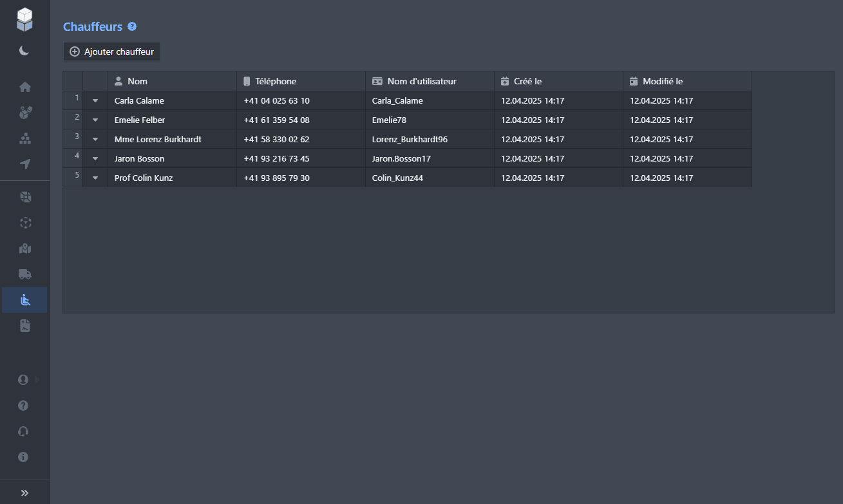Open row menu for Jaron Bosson
Viewport: 843px width, 504px height.
[x=95, y=159]
